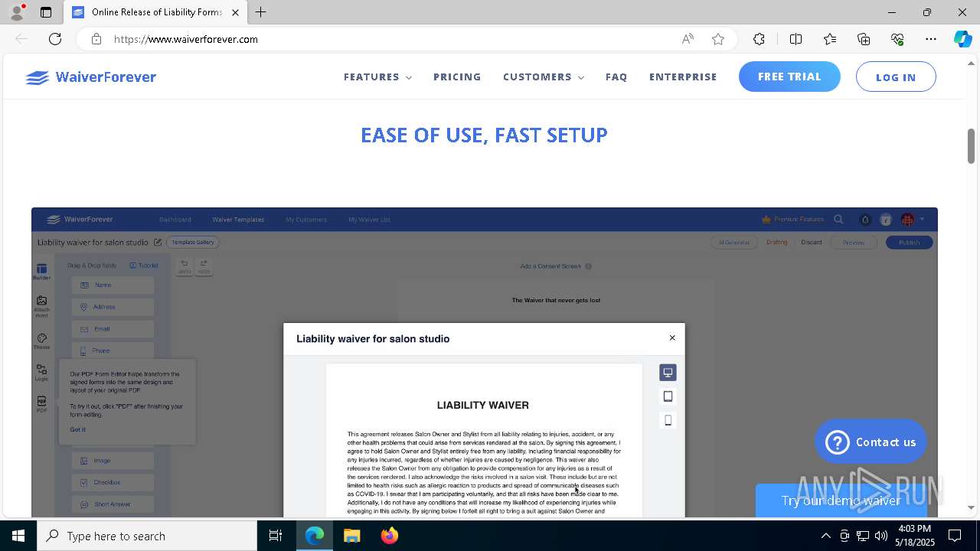Add this page to favorites star
This screenshot has width=980, height=551.
(718, 39)
